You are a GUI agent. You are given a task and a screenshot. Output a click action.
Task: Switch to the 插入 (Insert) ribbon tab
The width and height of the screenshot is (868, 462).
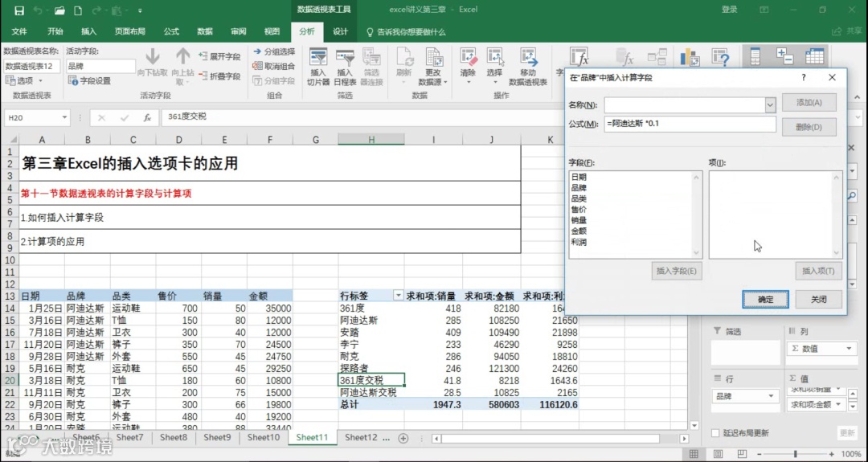(88, 31)
